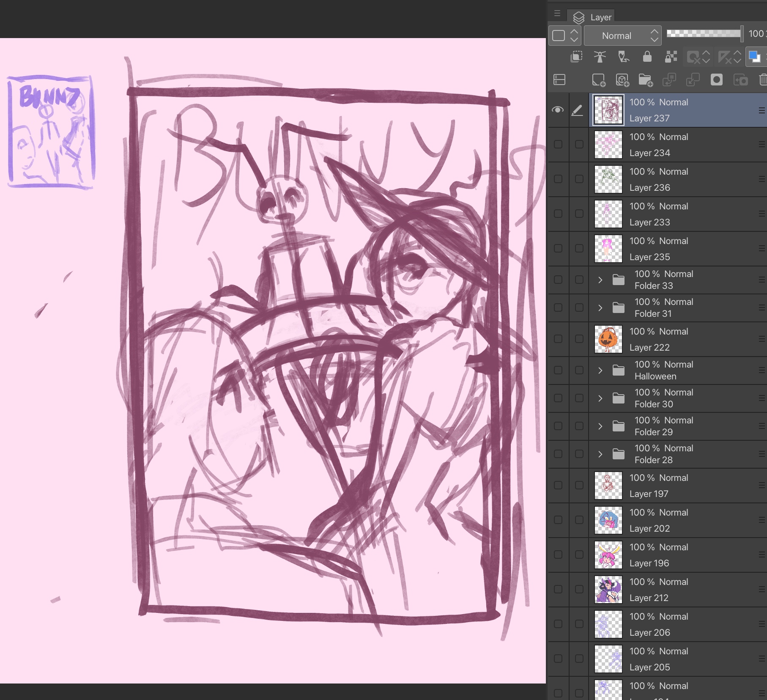Set layer as Reference Layer (lighthouse icon)
The image size is (767, 700).
click(x=600, y=57)
